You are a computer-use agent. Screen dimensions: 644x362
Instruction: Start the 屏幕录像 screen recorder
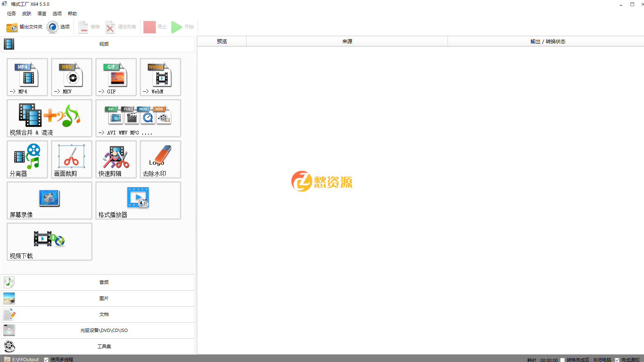[49, 200]
